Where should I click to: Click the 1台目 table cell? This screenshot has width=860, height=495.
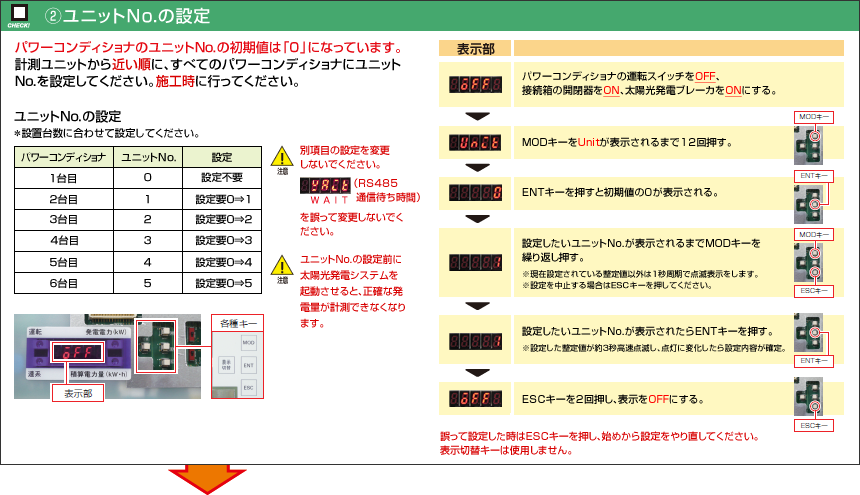point(64,178)
